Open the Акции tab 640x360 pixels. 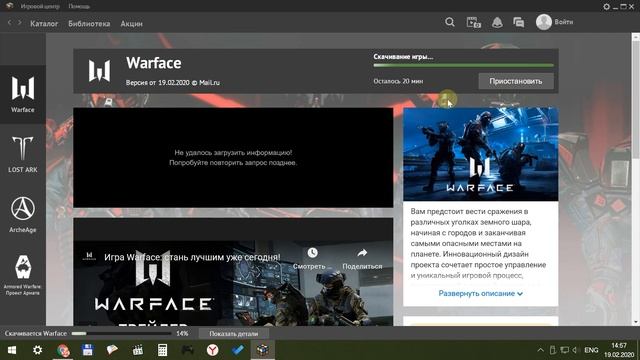pos(131,24)
